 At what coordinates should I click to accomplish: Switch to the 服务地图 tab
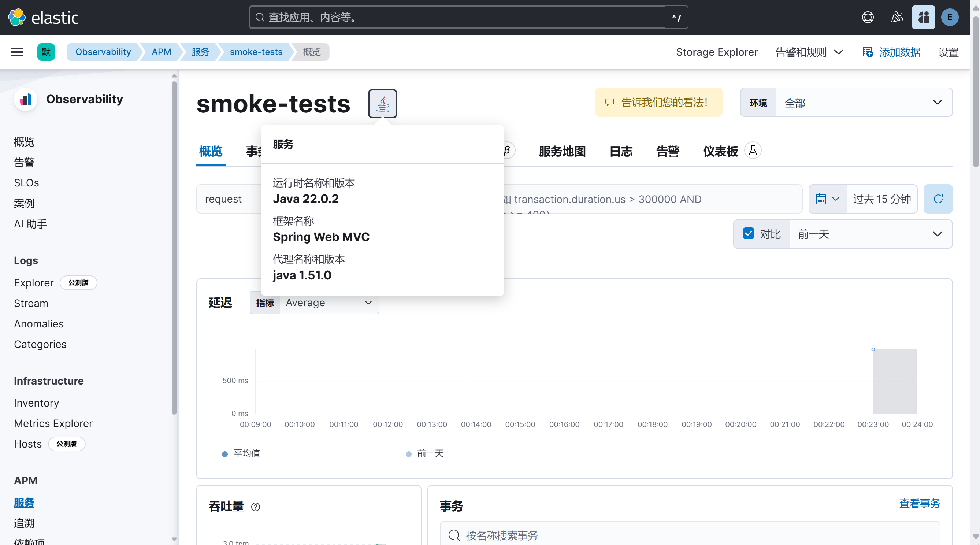click(562, 152)
